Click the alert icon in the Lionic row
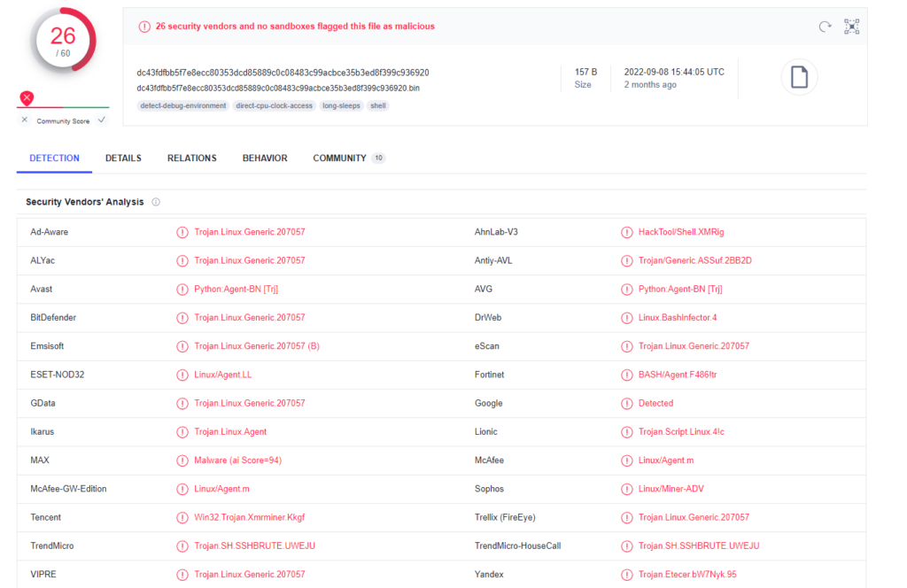The height and width of the screenshot is (588, 907). pyautogui.click(x=626, y=432)
